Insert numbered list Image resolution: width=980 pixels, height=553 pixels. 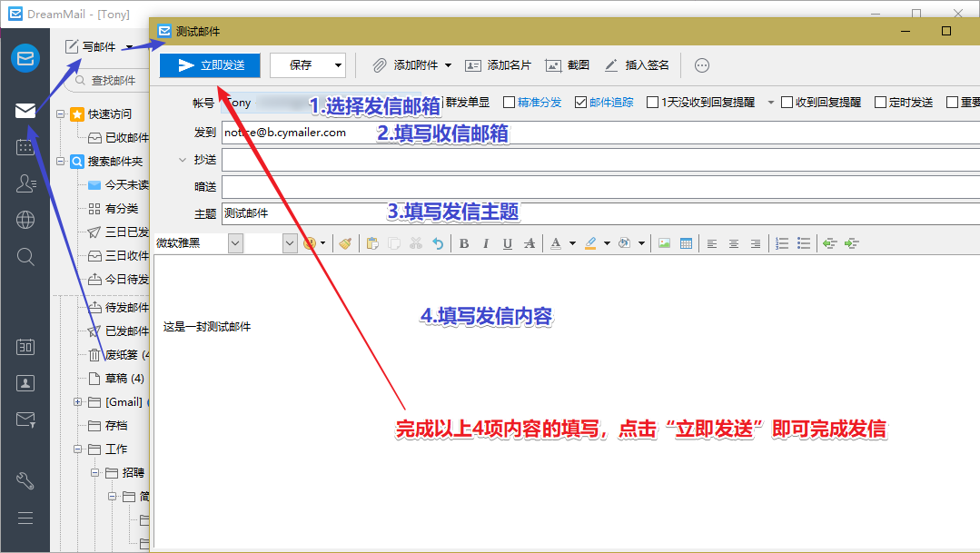(782, 243)
